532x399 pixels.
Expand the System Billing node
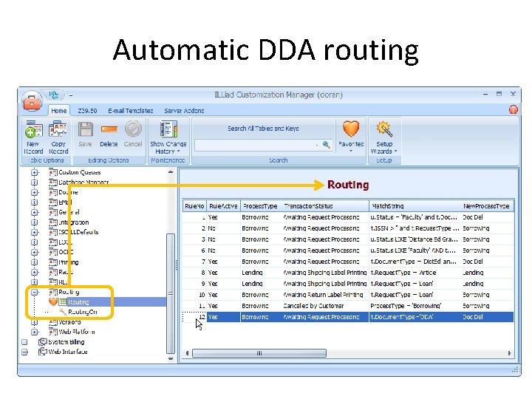coord(24,342)
